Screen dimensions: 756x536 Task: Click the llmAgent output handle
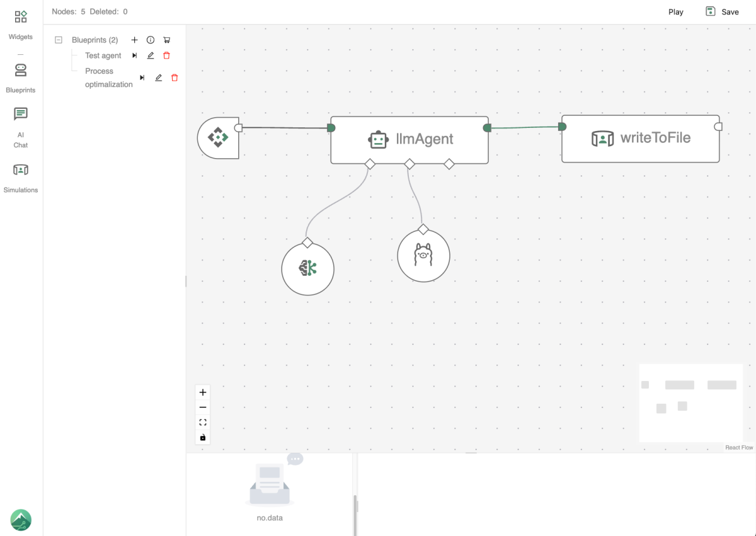[x=487, y=128]
